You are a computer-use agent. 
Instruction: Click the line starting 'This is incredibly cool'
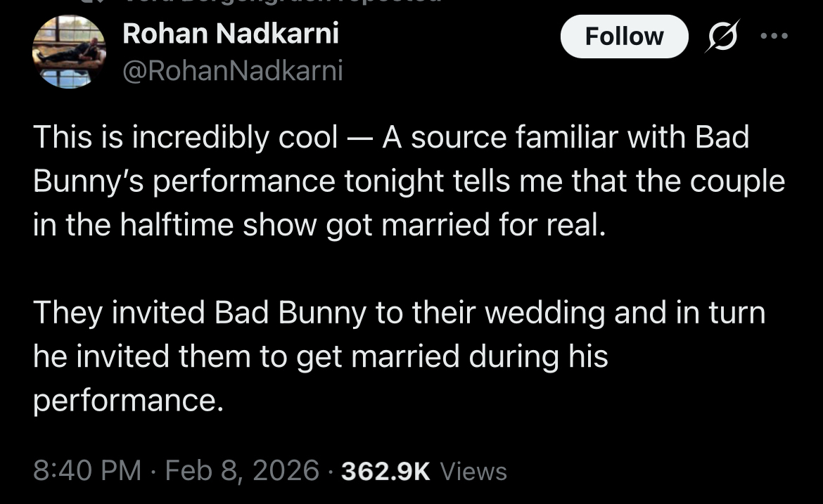click(x=390, y=138)
